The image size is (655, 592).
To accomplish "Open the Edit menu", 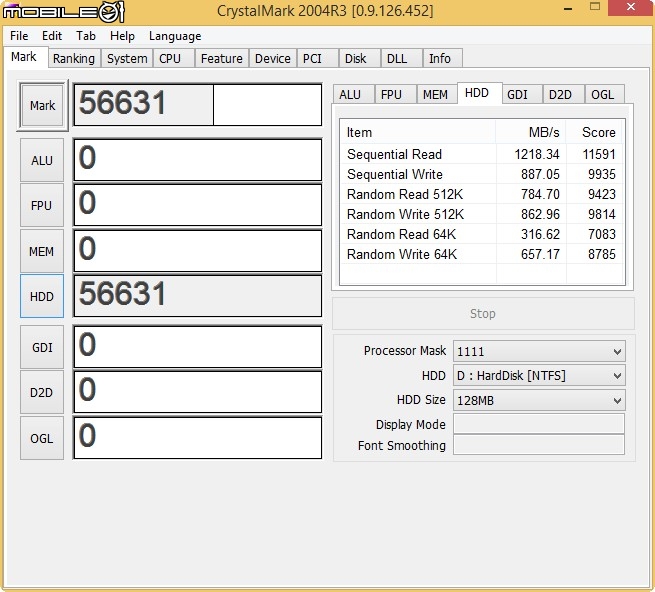I will 52,36.
